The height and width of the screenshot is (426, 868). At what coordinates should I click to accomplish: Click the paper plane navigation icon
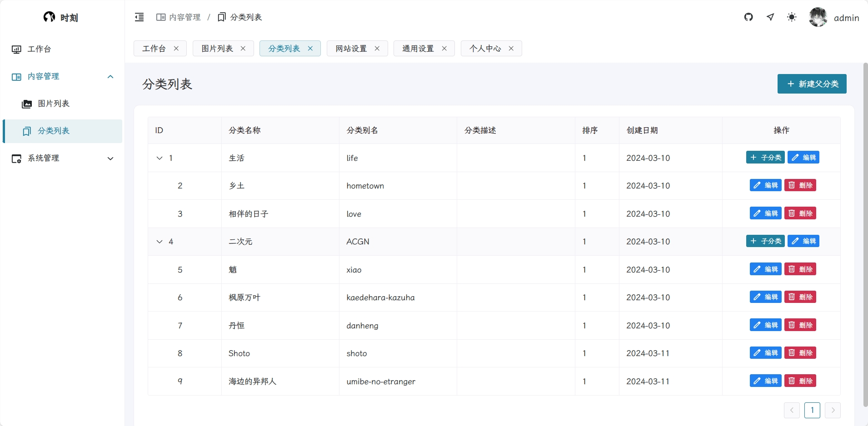coord(770,17)
